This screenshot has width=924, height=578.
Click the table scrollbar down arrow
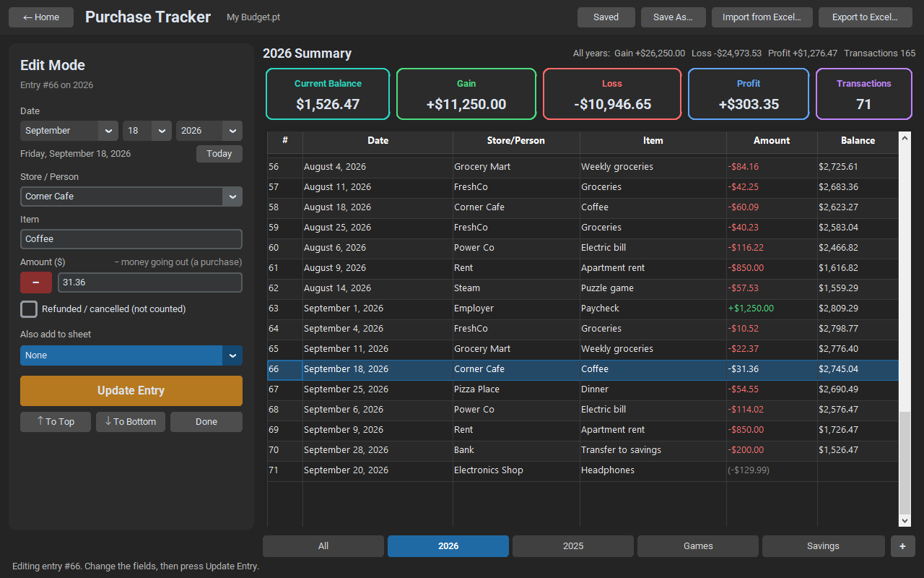pyautogui.click(x=905, y=521)
